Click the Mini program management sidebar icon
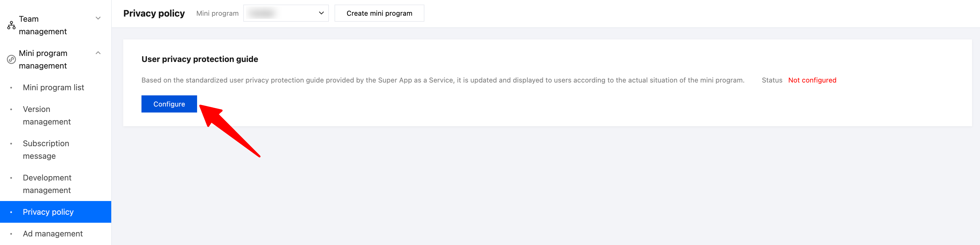This screenshot has width=980, height=245. click(x=11, y=59)
